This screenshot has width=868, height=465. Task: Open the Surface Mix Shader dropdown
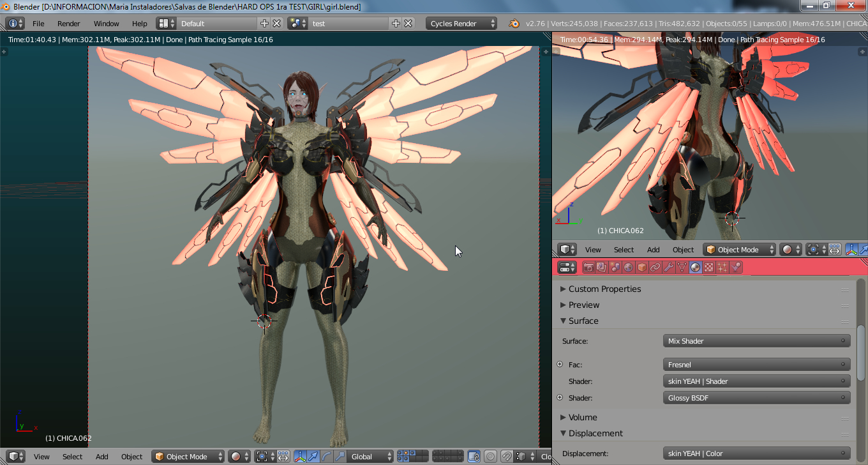pyautogui.click(x=757, y=341)
